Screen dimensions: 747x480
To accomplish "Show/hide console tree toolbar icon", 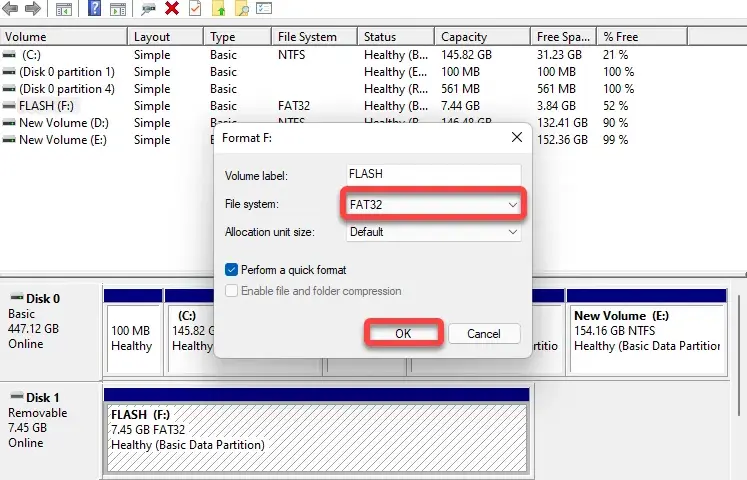I will tap(63, 9).
